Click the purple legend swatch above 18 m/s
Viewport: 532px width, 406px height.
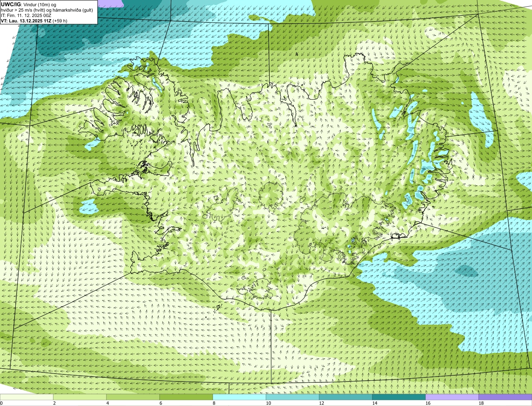505,397
